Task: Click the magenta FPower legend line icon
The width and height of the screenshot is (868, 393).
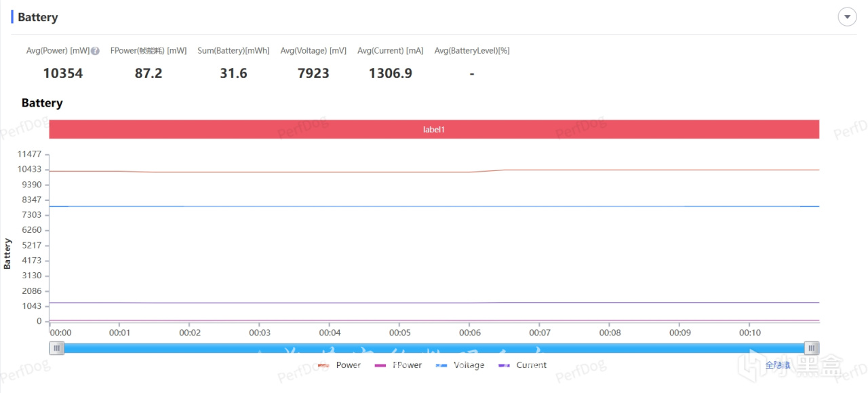Action: tap(381, 365)
